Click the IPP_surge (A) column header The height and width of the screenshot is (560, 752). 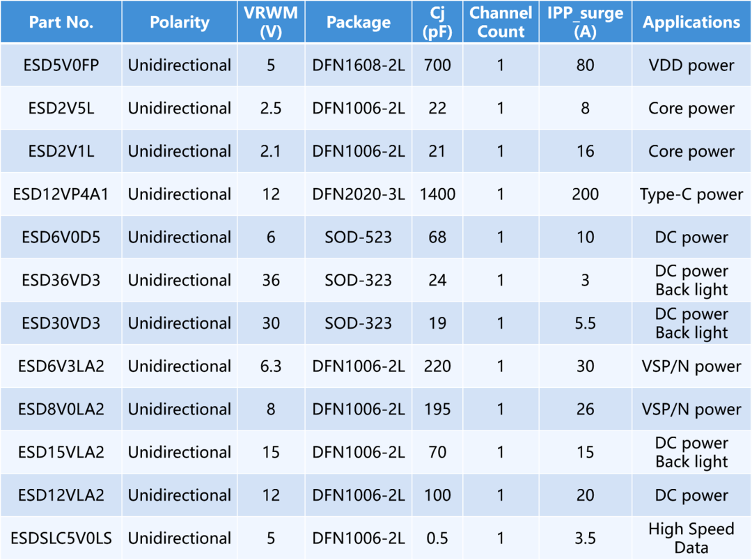(585, 22)
